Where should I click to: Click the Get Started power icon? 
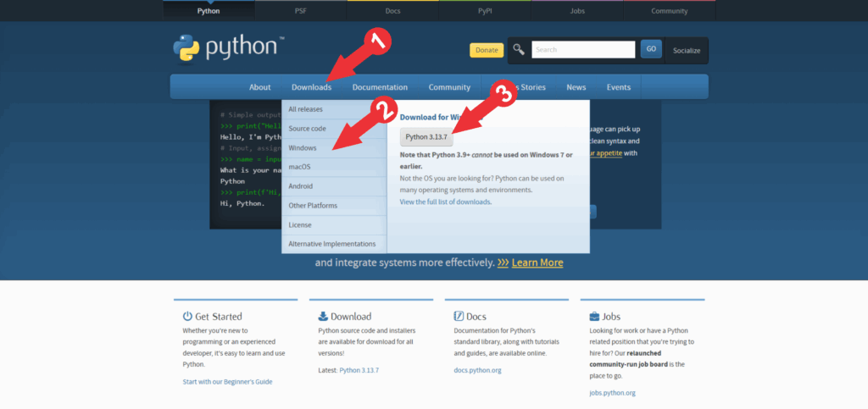tap(187, 316)
